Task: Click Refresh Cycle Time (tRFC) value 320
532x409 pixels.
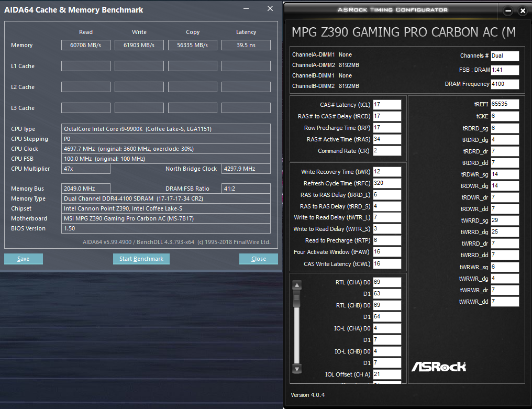Action: pos(387,183)
